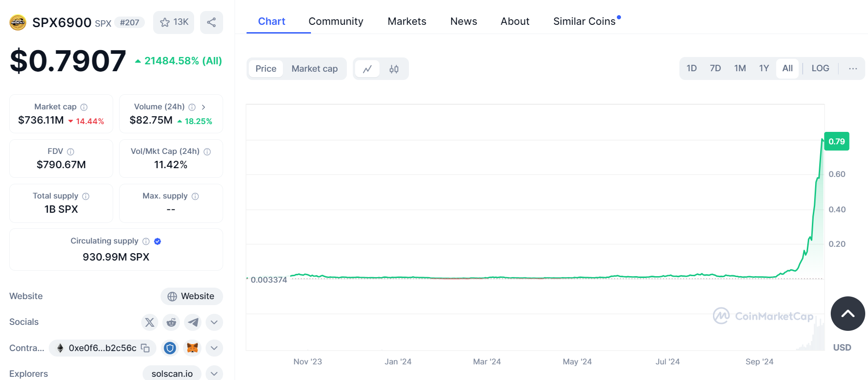Screen dimensions: 868x380
Task: Show Max. supply info icon
Action: (195, 196)
